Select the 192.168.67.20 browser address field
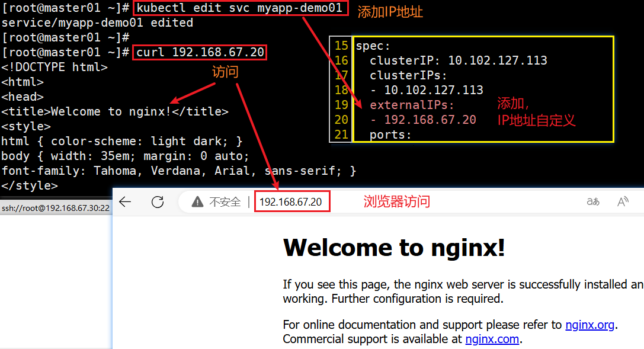Screen dimensions: 644x349 point(291,201)
